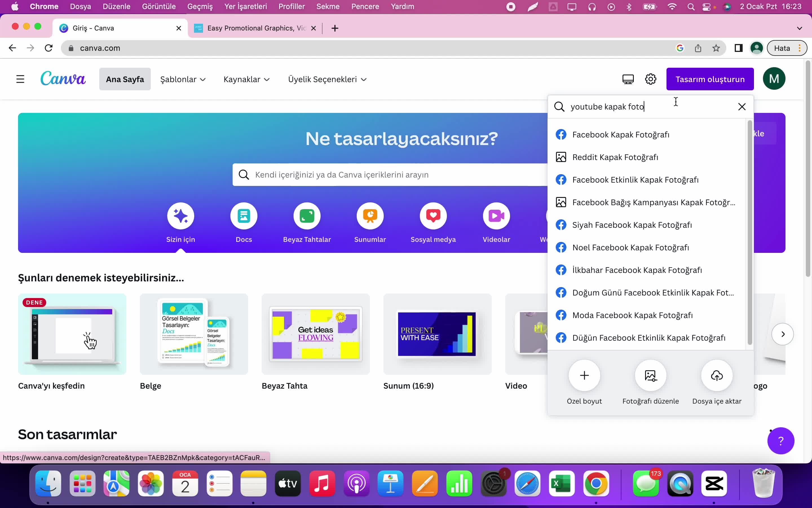Image resolution: width=812 pixels, height=508 pixels.
Task: Open Safari from the Dock
Action: (x=528, y=483)
